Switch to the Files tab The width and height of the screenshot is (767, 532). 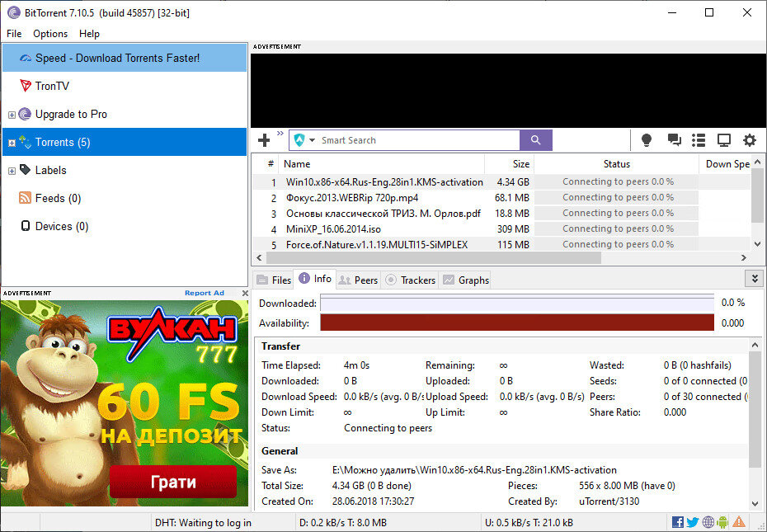click(274, 280)
